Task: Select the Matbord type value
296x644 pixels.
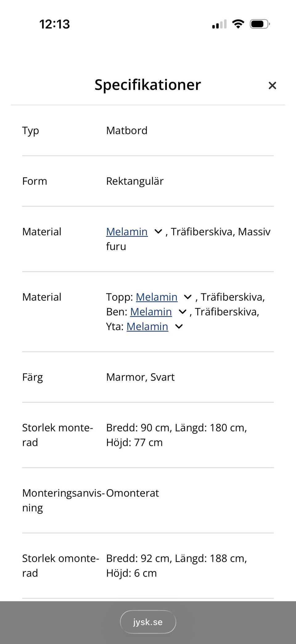Action: coord(127,131)
